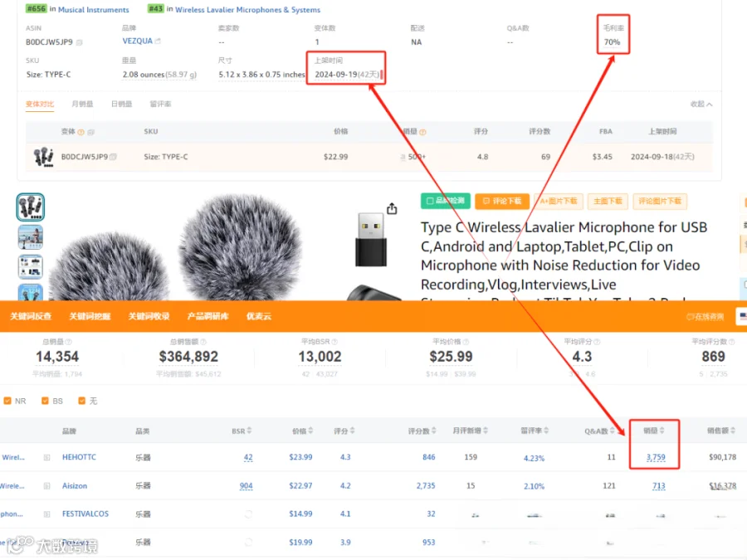Click Aisizon BSR value 904
Viewport: 747px width, 560px height.
coord(246,485)
